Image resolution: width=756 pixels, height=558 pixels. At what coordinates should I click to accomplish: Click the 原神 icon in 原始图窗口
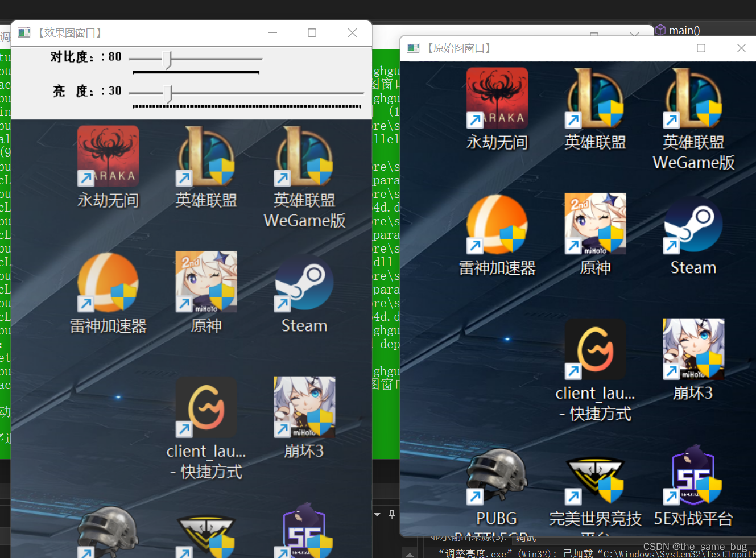(x=596, y=224)
